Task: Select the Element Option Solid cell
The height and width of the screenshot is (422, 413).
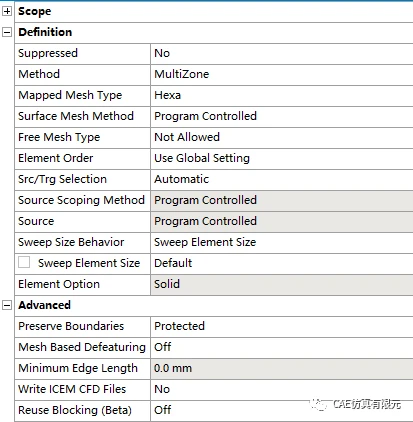Action: point(282,284)
